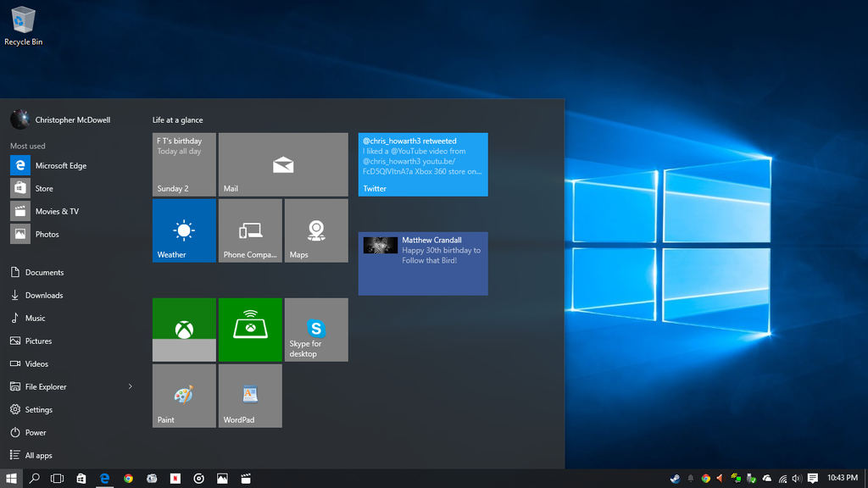This screenshot has width=868, height=488.
Task: Open Documents folder from Start menu
Action: point(44,273)
